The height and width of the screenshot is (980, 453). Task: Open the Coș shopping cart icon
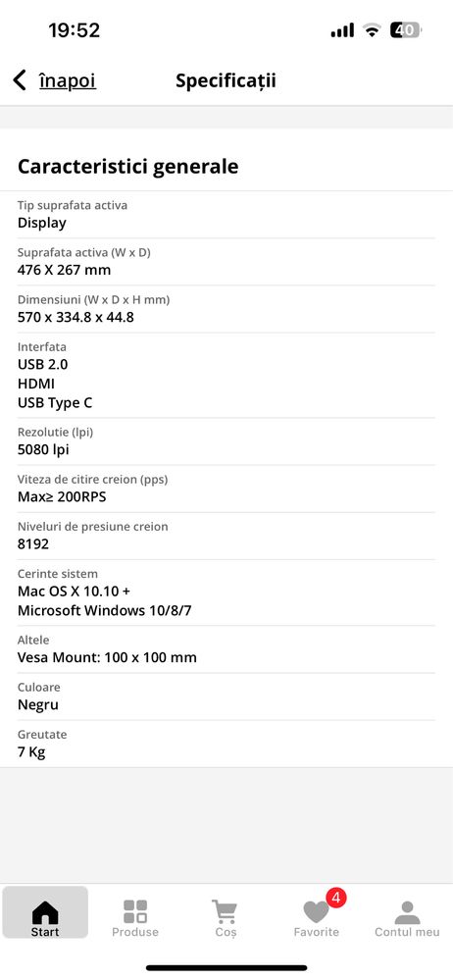pos(225,912)
